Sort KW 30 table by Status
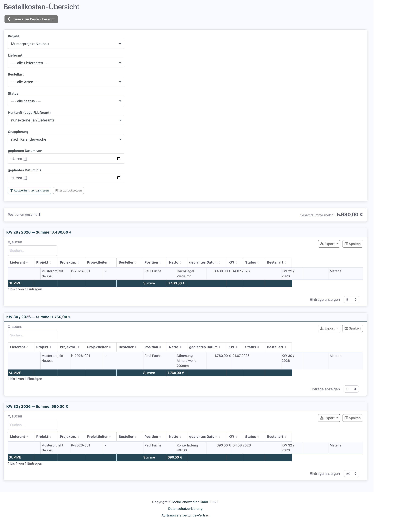 [254, 347]
